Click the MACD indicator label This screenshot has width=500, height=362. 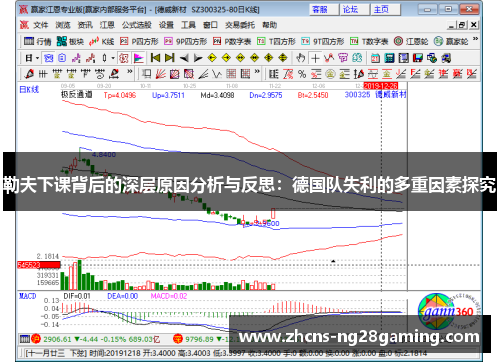[x=27, y=296]
